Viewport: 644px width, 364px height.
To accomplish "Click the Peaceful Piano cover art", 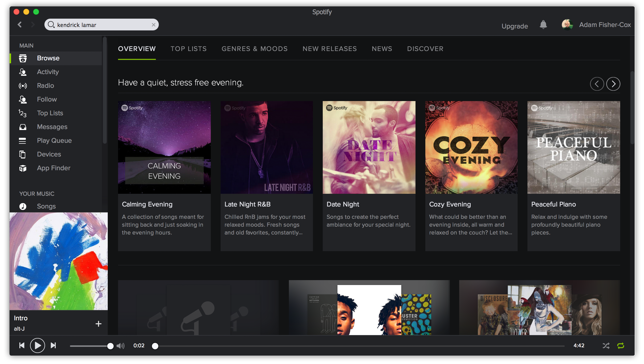I will pos(574,147).
